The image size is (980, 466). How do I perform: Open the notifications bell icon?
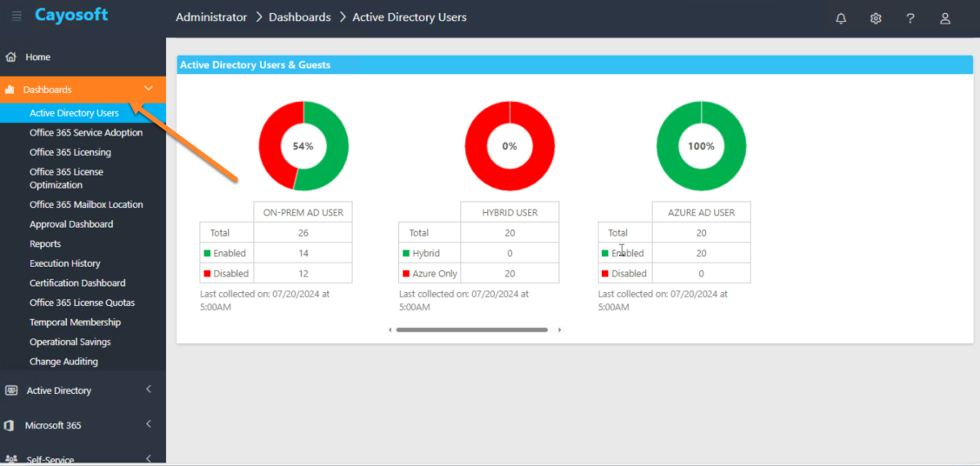pyautogui.click(x=841, y=18)
